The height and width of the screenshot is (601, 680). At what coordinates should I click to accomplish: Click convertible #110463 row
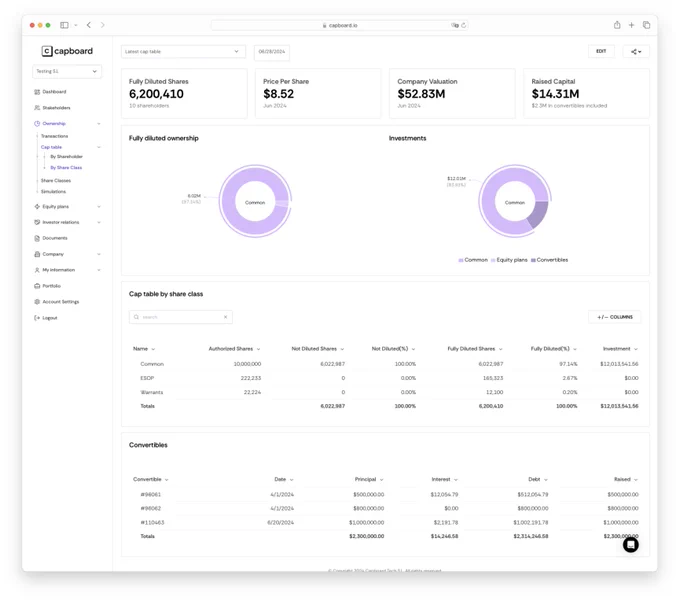pyautogui.click(x=385, y=523)
